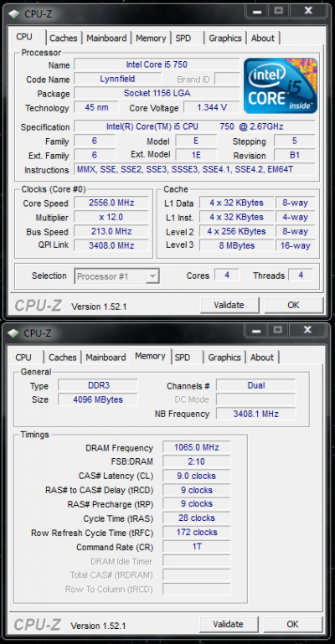Select CPU tab in top CPU-Z window
Screen dimensions: 335x644
[x=24, y=37]
